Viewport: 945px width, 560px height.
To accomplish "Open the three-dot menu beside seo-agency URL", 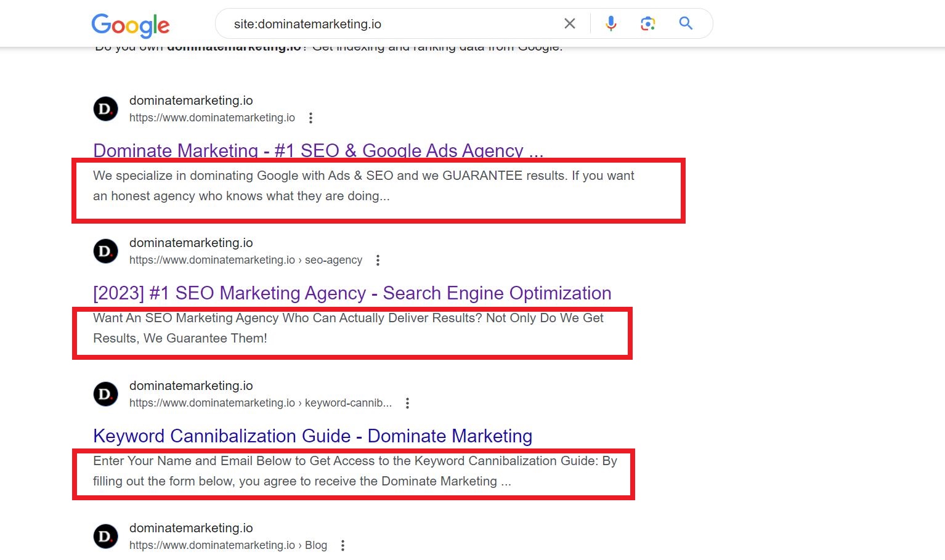I will [378, 260].
